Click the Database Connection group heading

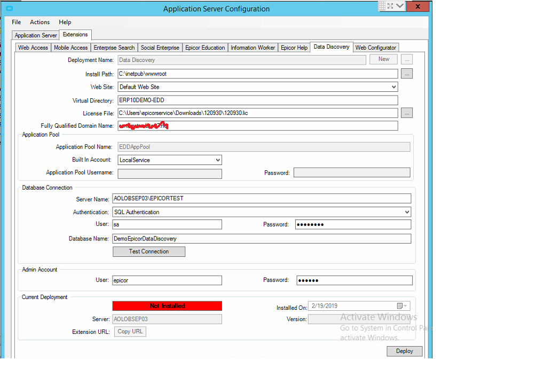coord(47,187)
